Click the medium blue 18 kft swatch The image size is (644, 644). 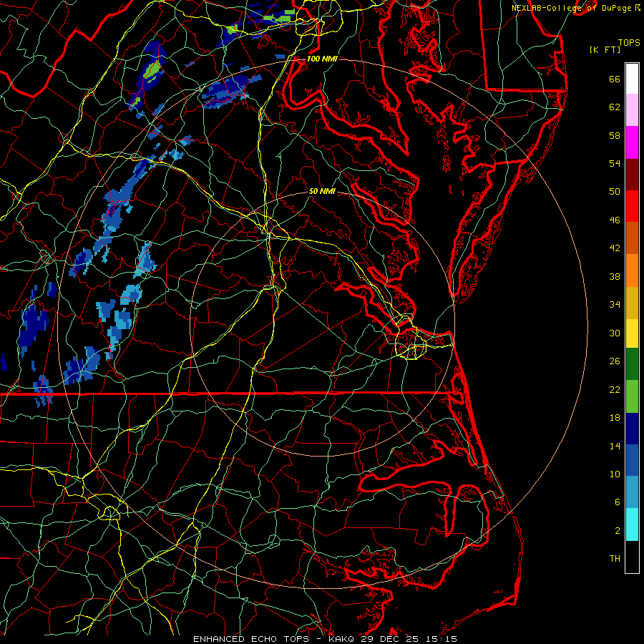tap(632, 460)
